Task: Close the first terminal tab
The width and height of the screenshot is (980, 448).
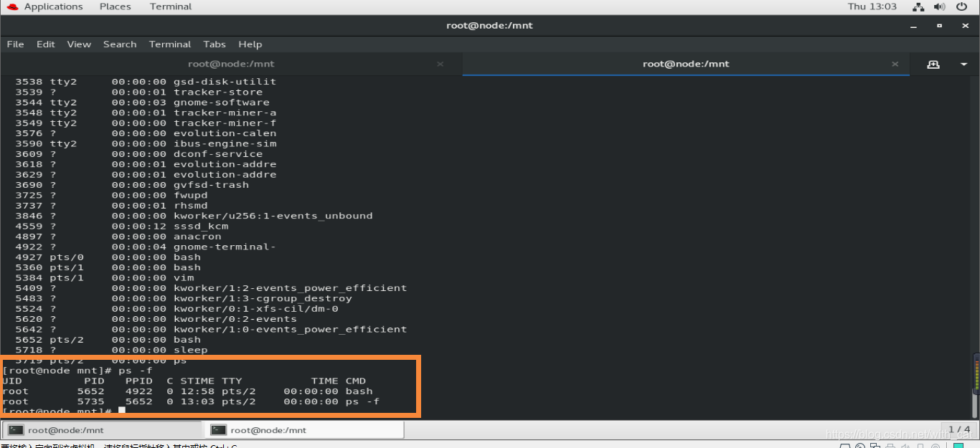Action: tap(440, 64)
